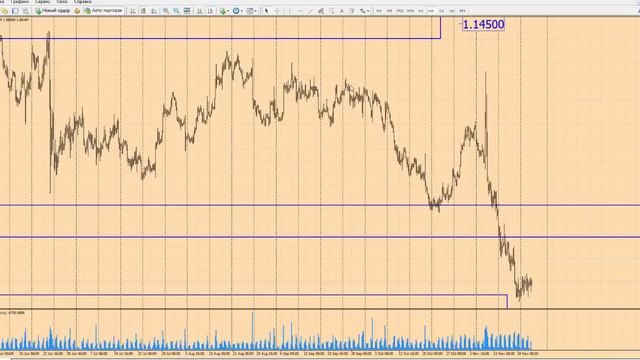The image size is (640, 360).
Task: Zoom out of the chart with magnifier minus
Action: click(176, 11)
